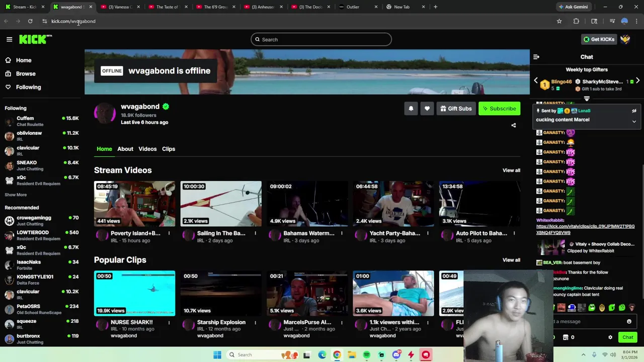Open File Explorer from the taskbar

pyautogui.click(x=352, y=355)
